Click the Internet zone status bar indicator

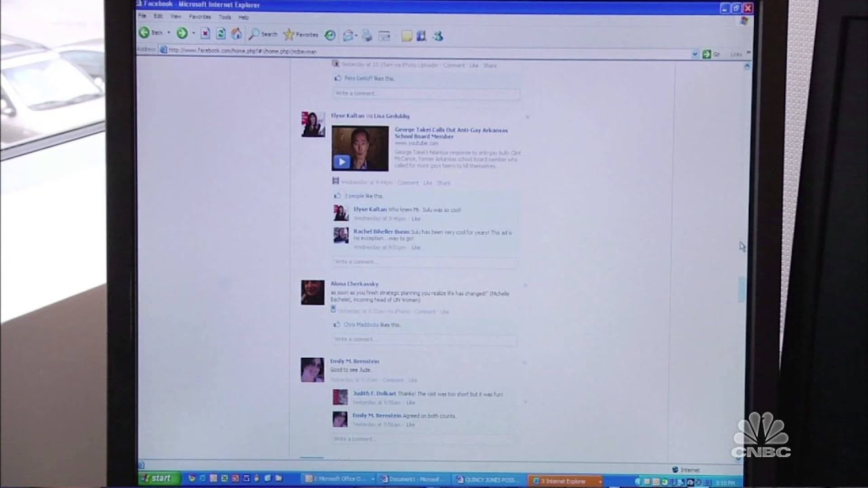click(x=686, y=470)
